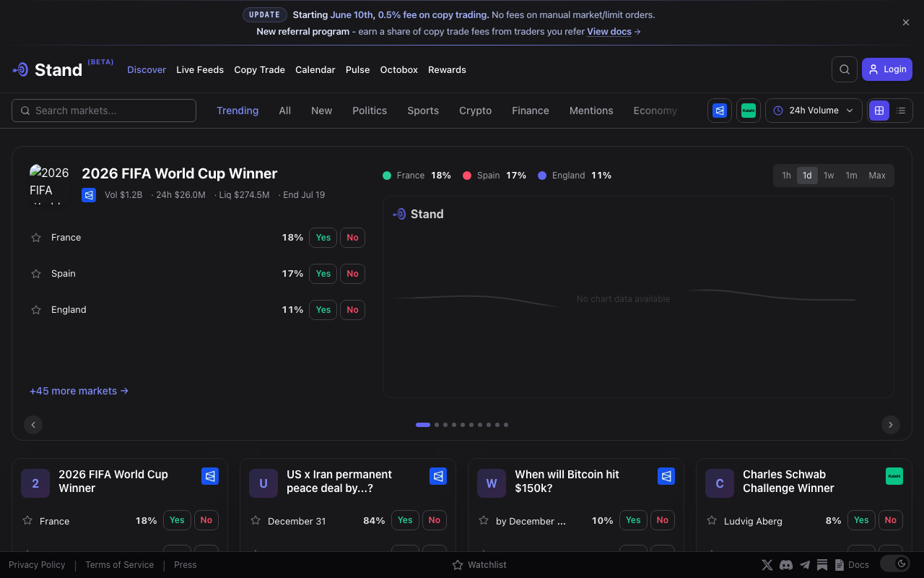Screen dimensions: 924x578
Task: Set chart range to 1h
Action: click(x=786, y=176)
